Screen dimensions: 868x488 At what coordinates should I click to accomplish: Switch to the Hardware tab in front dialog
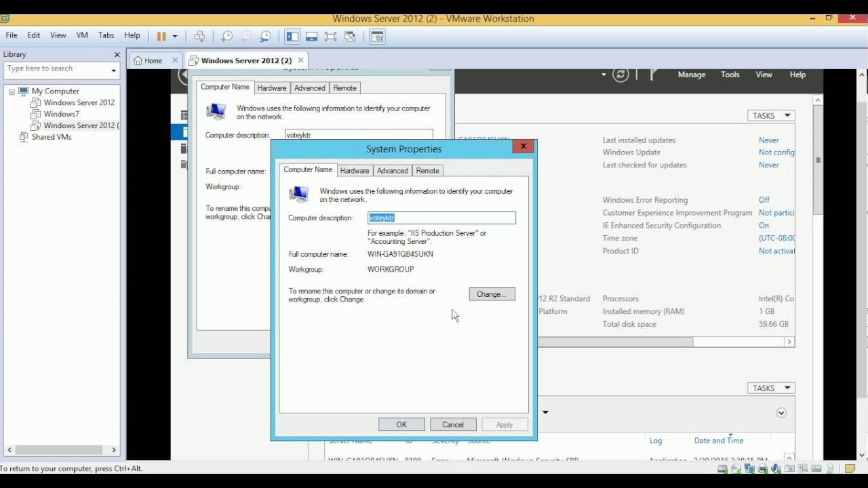355,171
